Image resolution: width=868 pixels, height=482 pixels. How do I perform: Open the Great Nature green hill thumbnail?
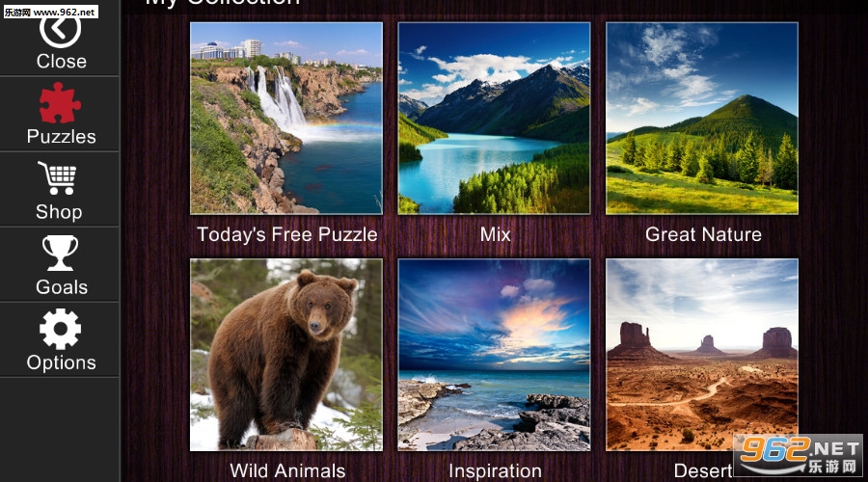click(702, 118)
